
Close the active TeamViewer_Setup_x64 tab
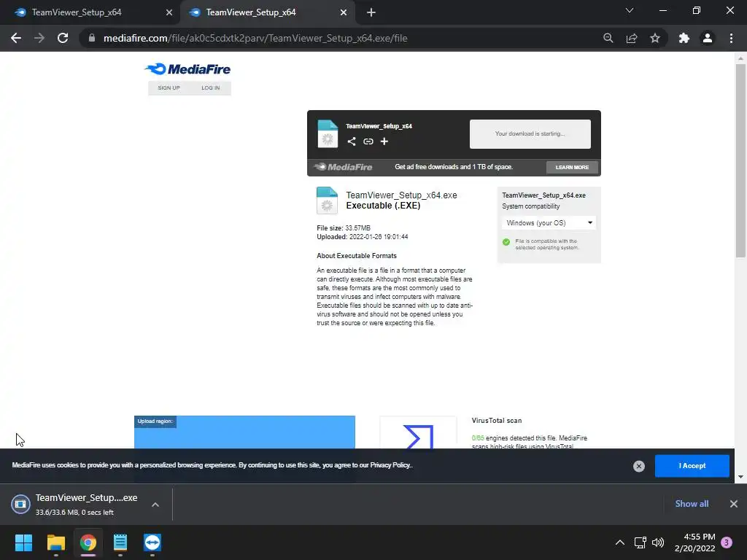point(344,12)
